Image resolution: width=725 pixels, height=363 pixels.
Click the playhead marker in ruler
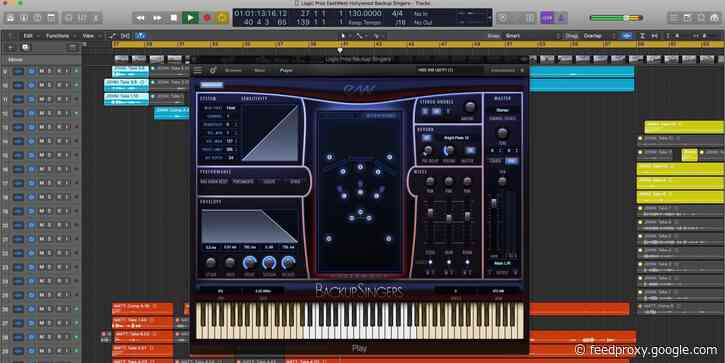(340, 50)
